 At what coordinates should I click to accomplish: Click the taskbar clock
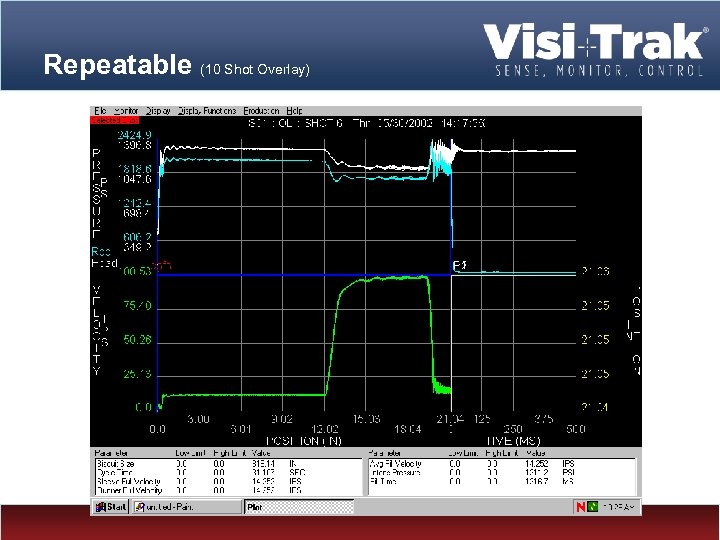618,507
